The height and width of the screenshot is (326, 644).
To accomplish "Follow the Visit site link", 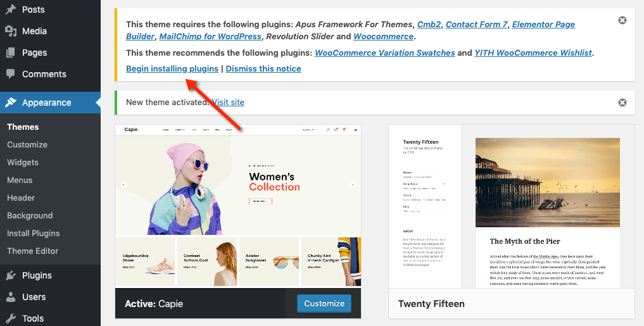I will 228,103.
